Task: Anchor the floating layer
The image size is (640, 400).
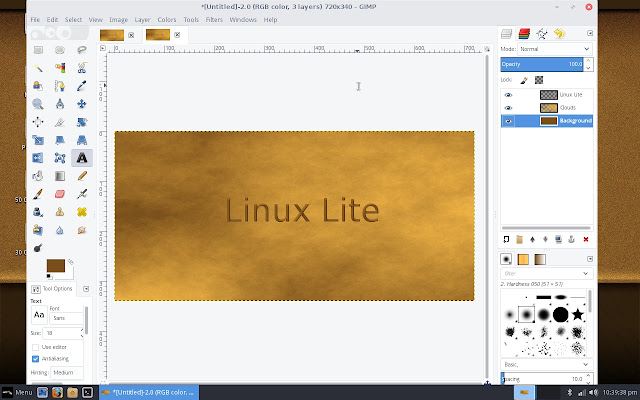Action: [571, 240]
